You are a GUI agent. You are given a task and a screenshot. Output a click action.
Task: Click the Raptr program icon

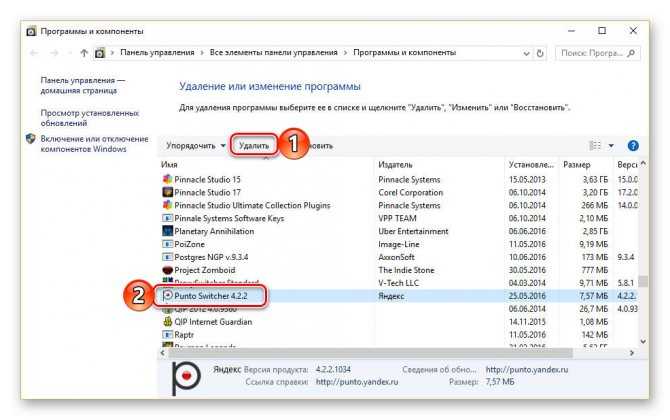168,335
